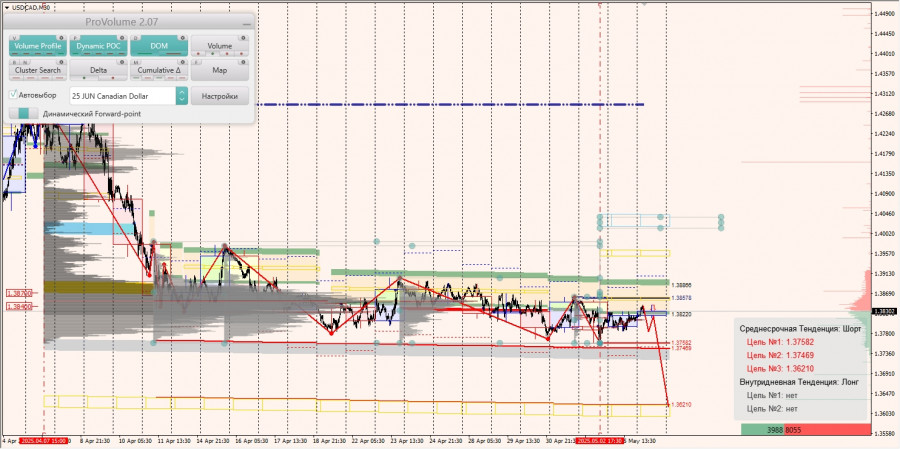
Task: Open settings gear on Cluster Search button
Action: [63, 62]
